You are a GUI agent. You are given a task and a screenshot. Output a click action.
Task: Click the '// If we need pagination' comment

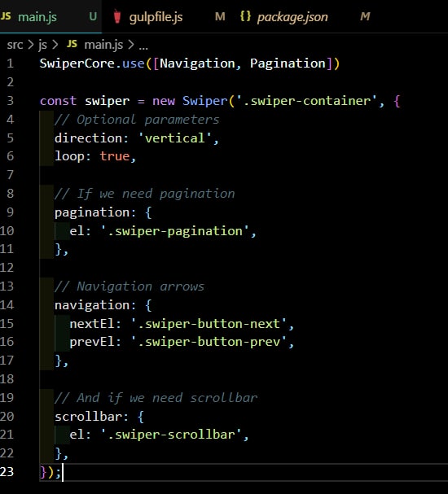(x=145, y=194)
